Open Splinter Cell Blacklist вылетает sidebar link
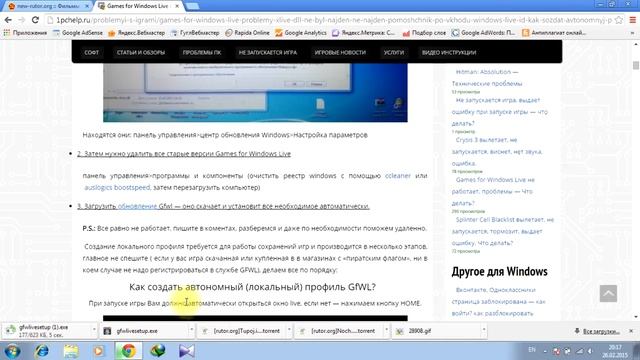Viewport: 640px width, 360px height. [x=503, y=231]
